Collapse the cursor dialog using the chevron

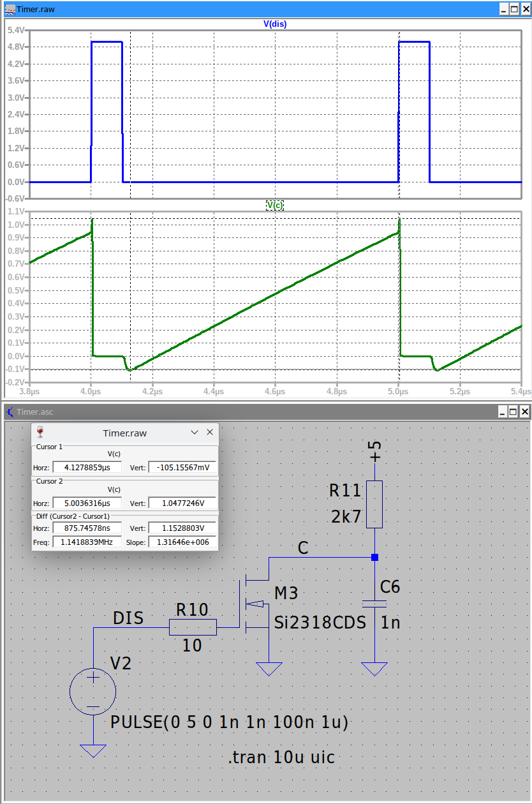click(x=195, y=433)
